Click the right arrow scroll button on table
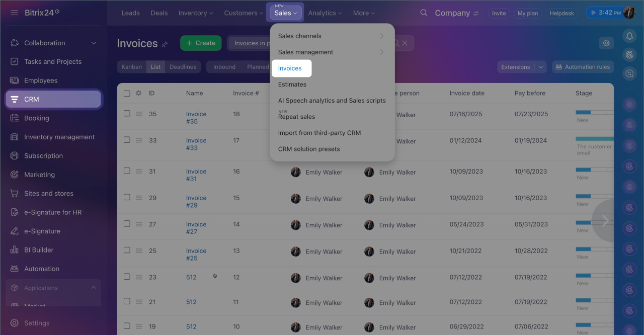644x335 pixels. click(604, 220)
